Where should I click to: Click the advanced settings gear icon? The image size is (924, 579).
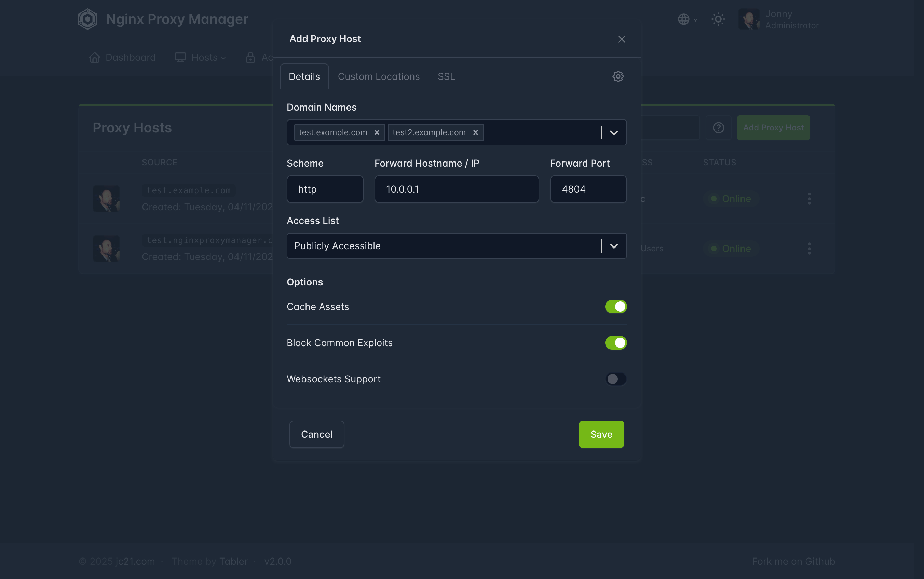[x=618, y=76]
